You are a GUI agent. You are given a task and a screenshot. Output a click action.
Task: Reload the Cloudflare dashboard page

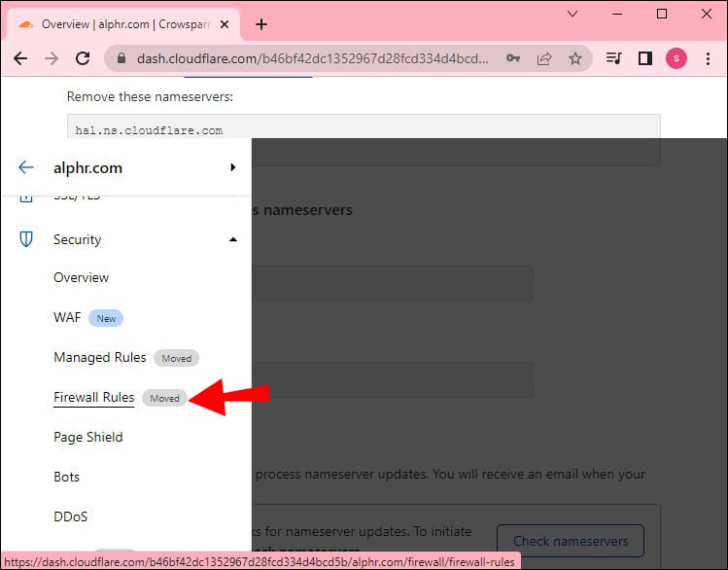[83, 58]
